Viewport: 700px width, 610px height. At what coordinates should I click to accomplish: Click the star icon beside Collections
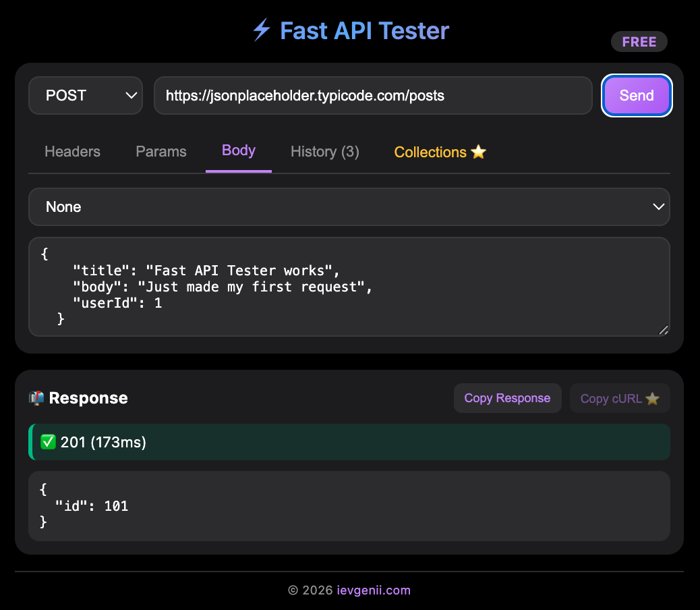478,152
